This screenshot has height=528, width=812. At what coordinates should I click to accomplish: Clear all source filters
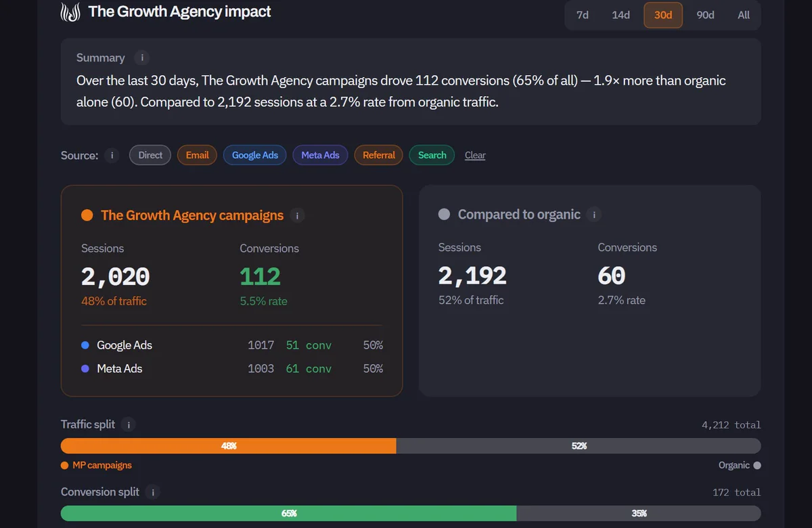pyautogui.click(x=475, y=156)
